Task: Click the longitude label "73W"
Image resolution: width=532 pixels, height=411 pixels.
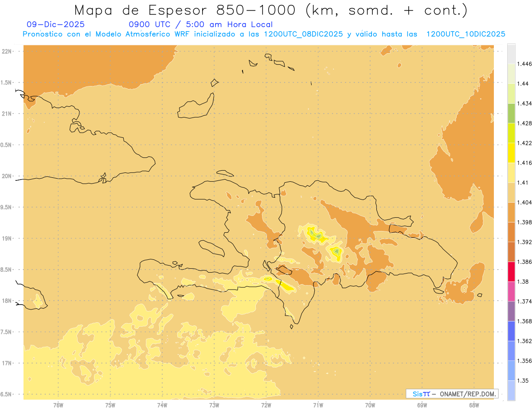Action: coord(214,405)
